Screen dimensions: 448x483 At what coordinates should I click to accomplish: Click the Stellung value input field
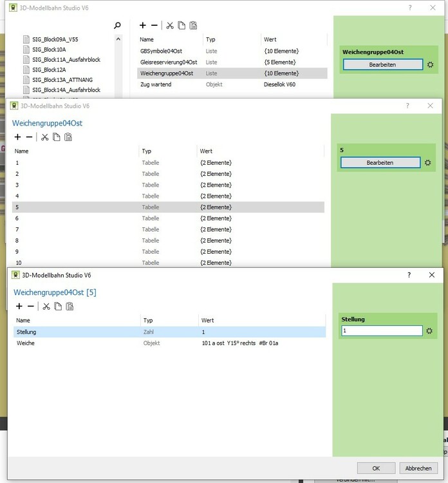382,331
